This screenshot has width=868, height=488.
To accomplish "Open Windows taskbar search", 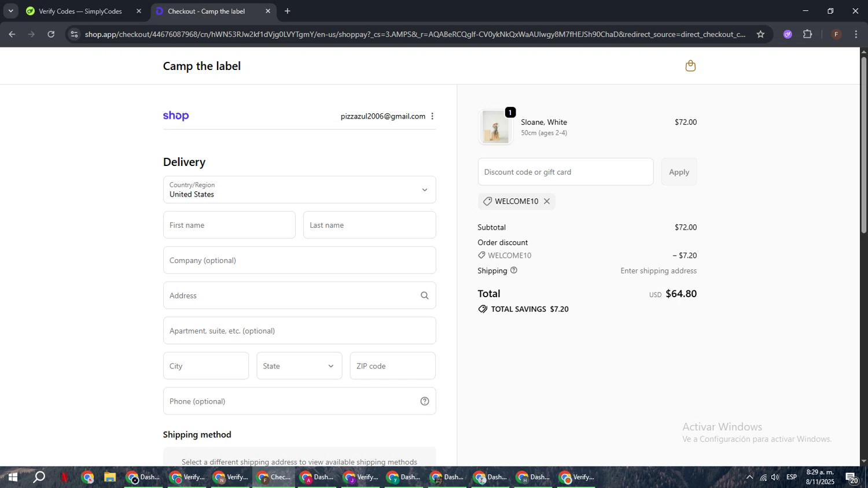I will [39, 477].
